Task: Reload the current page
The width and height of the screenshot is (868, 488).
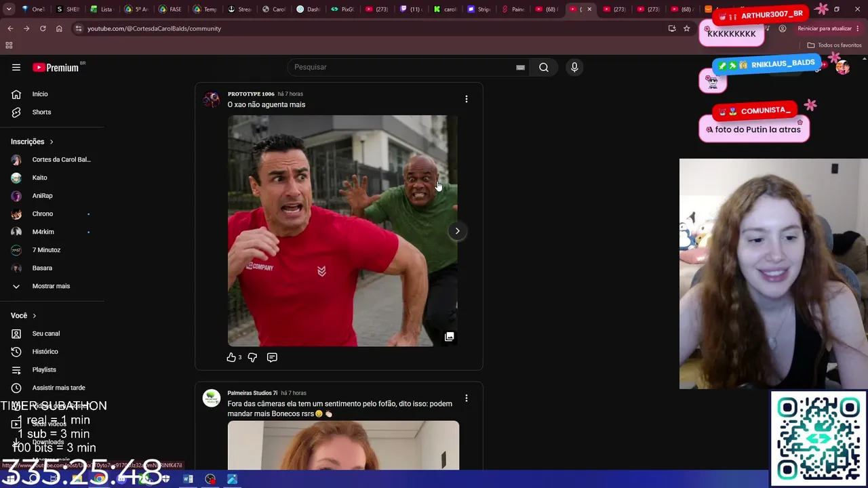Action: [43, 28]
